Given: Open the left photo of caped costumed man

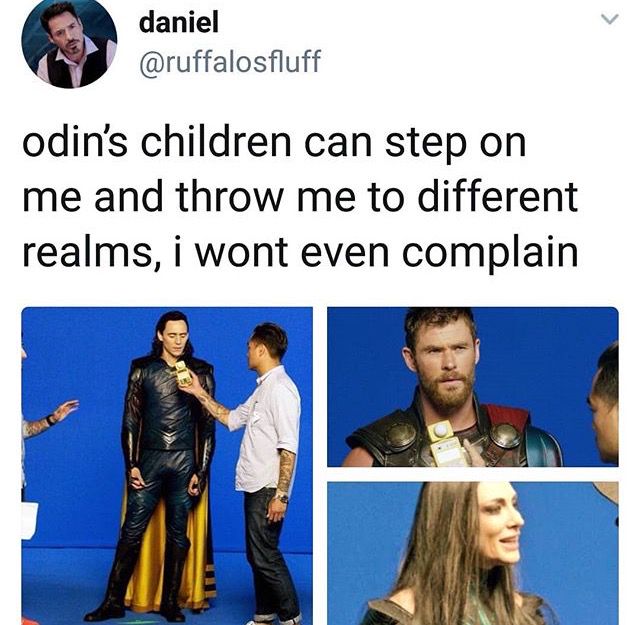Looking at the screenshot, I should (167, 466).
